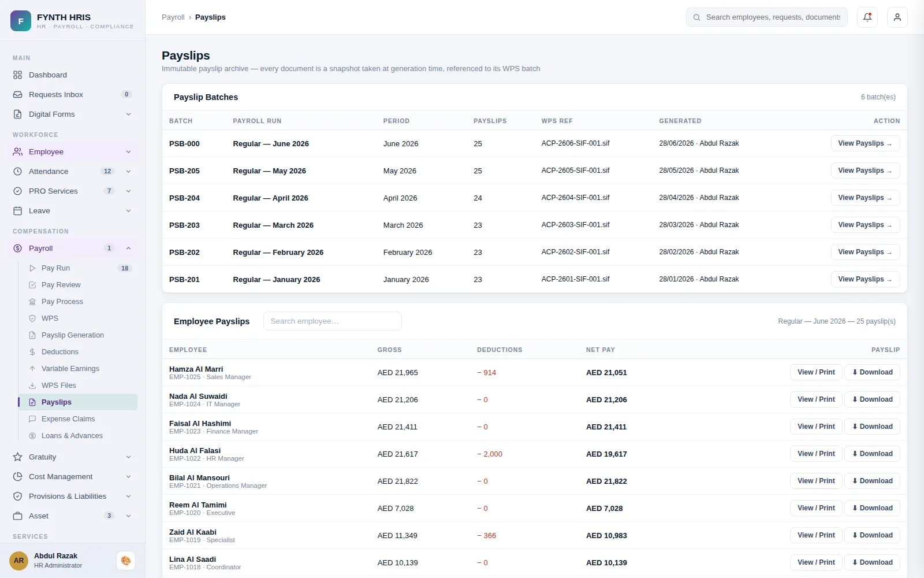Click the Provisions & Liabilities shield icon

coord(18,497)
